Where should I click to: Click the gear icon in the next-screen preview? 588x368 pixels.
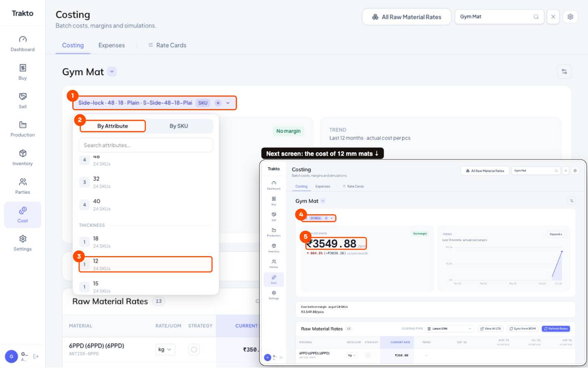pos(575,171)
